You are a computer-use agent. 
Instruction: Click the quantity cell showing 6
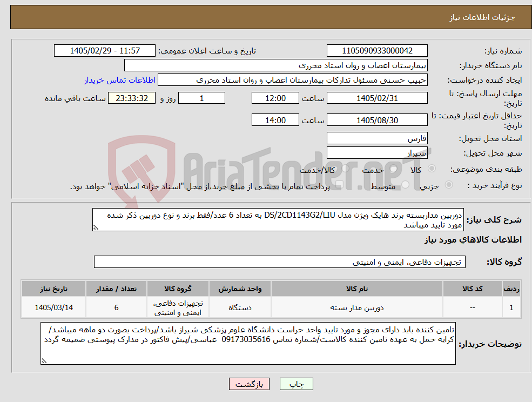116,307
